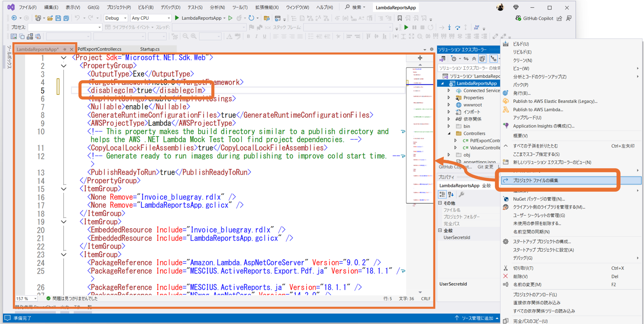Expand the Properties node in Solution Explorer
This screenshot has width=644, height=324.
[449, 98]
